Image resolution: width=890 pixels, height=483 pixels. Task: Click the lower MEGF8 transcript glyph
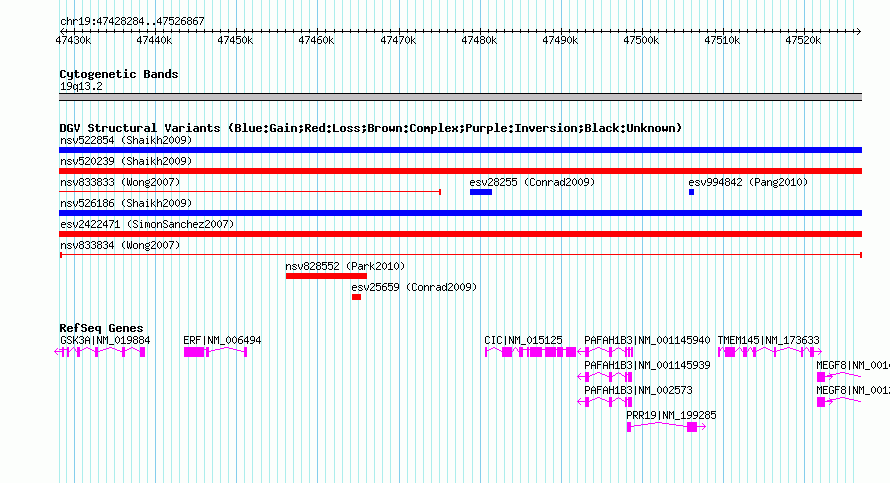839,402
